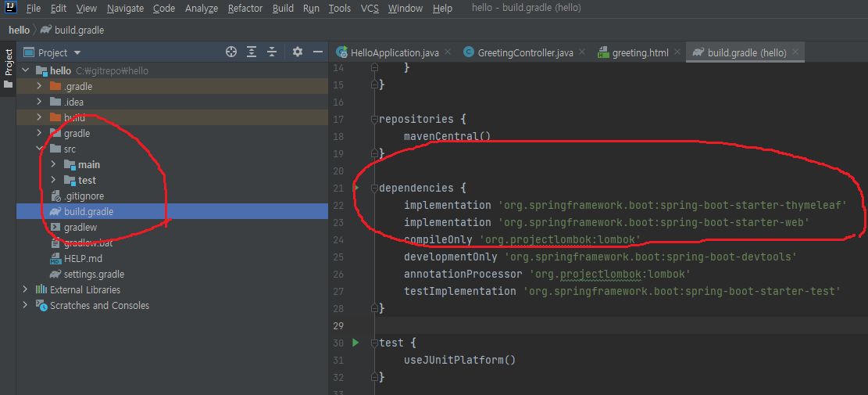
Task: Click the Expand All icon in Project panel
Action: (x=252, y=52)
